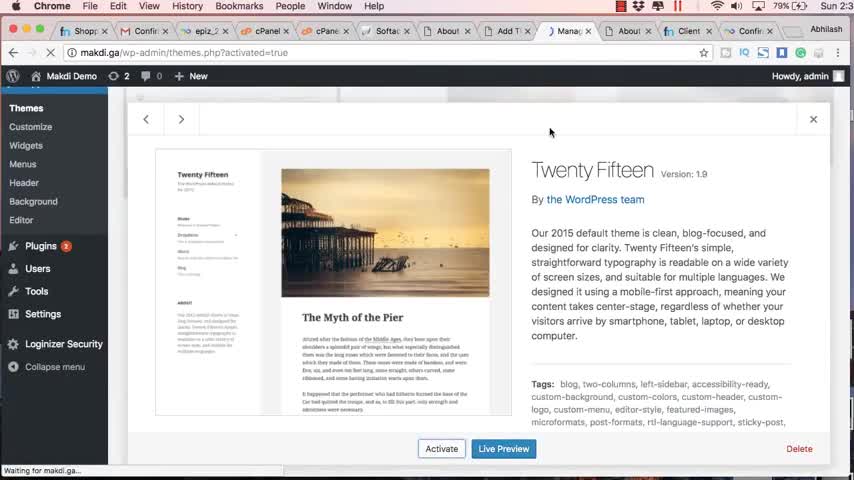Open the AirPlay display menu icon
This screenshot has height=480, width=854.
coord(758,6)
